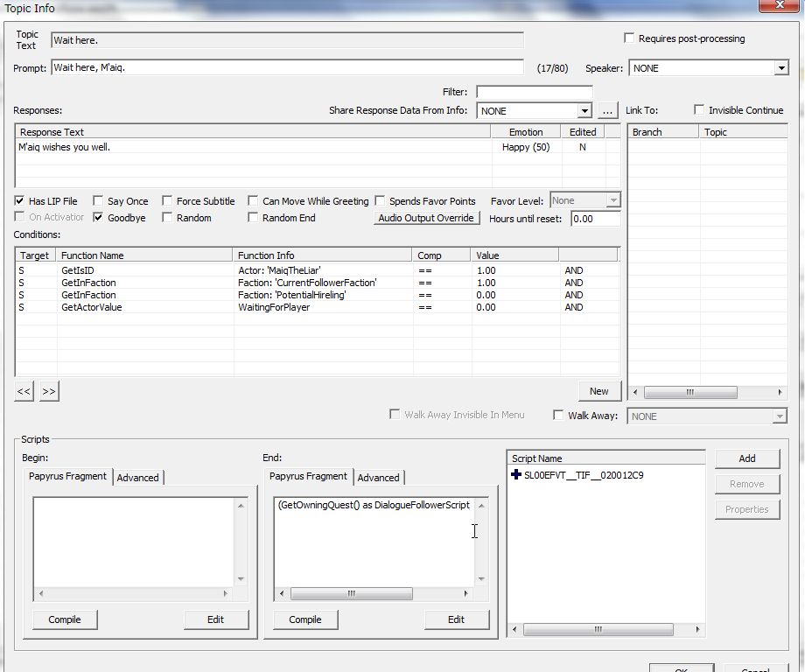Click the Begin Compile button
Viewport: 805px width, 672px height.
[x=65, y=619]
